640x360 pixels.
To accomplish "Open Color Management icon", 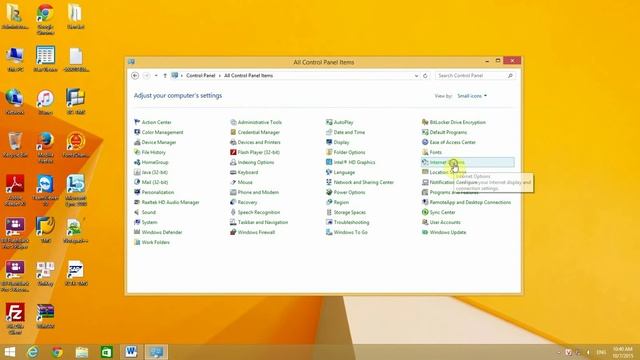I will (137, 132).
